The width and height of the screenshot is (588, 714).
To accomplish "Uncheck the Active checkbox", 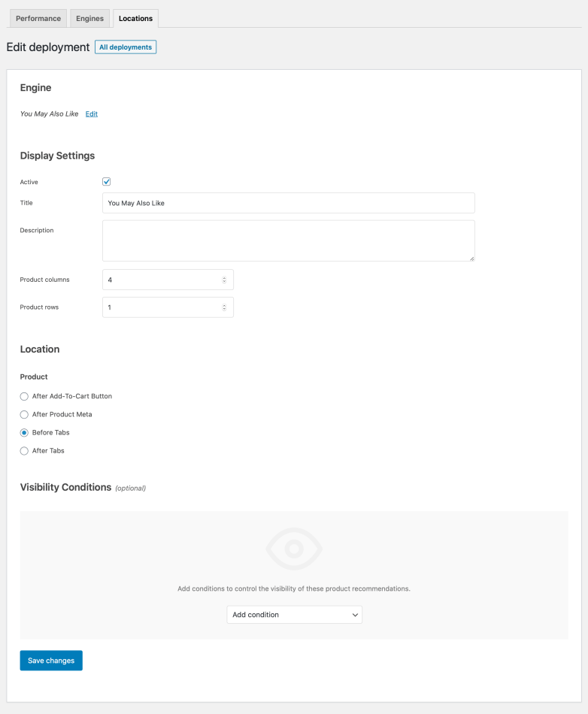I will click(x=107, y=182).
